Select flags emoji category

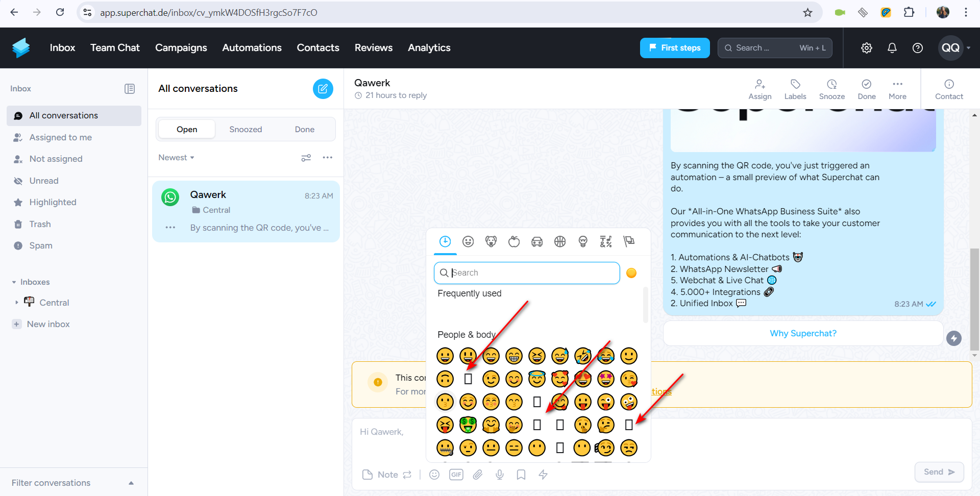(x=629, y=241)
